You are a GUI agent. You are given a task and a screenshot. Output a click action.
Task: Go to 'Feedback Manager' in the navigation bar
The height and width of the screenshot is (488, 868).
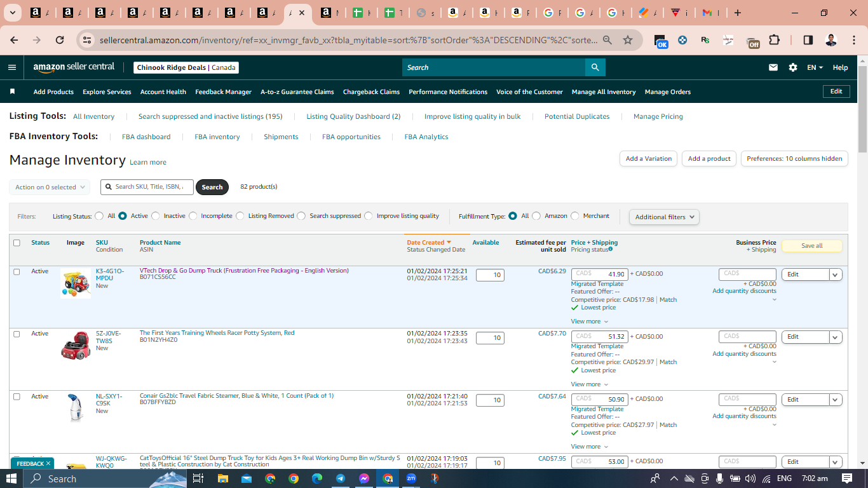(x=223, y=92)
